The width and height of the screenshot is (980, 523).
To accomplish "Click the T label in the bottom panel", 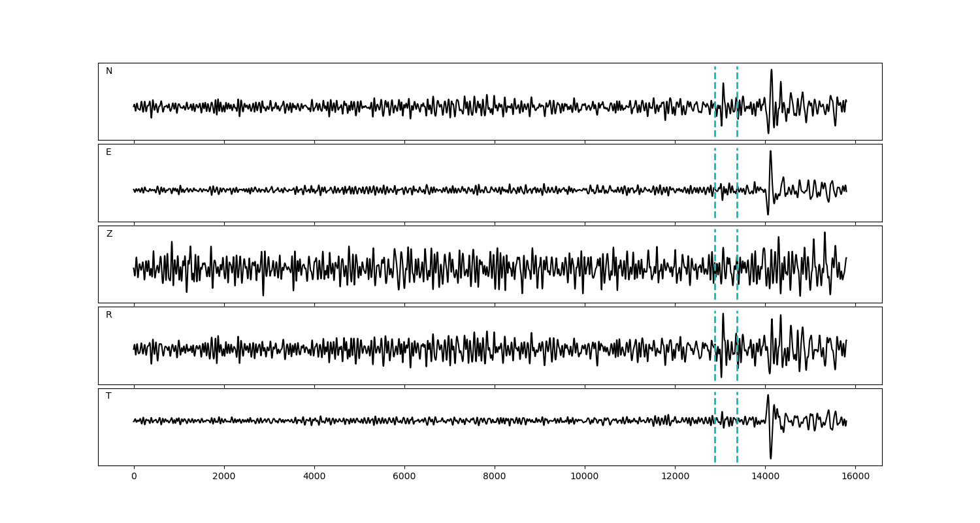I will click(108, 396).
